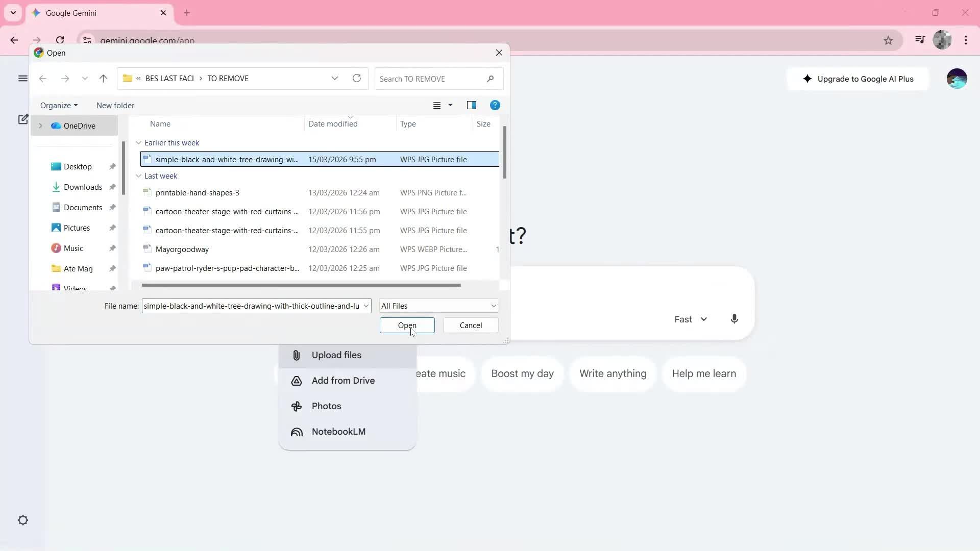Expand the All Files file type dropdown
The image size is (980, 551).
click(x=492, y=306)
